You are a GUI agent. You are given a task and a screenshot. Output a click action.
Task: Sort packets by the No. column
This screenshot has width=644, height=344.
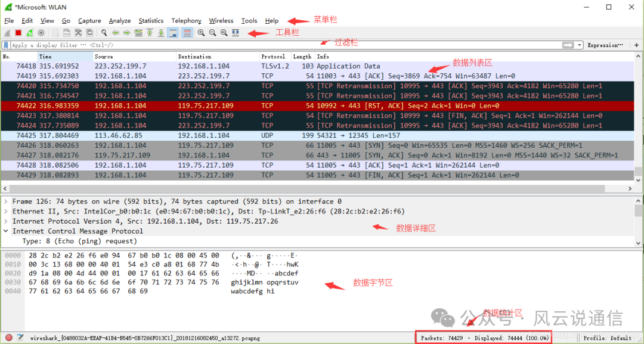tap(19, 57)
